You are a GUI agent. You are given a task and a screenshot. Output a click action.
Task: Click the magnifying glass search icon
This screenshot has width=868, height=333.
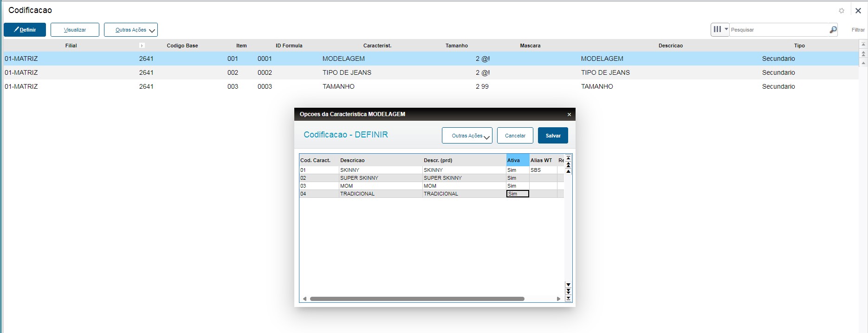coord(833,30)
